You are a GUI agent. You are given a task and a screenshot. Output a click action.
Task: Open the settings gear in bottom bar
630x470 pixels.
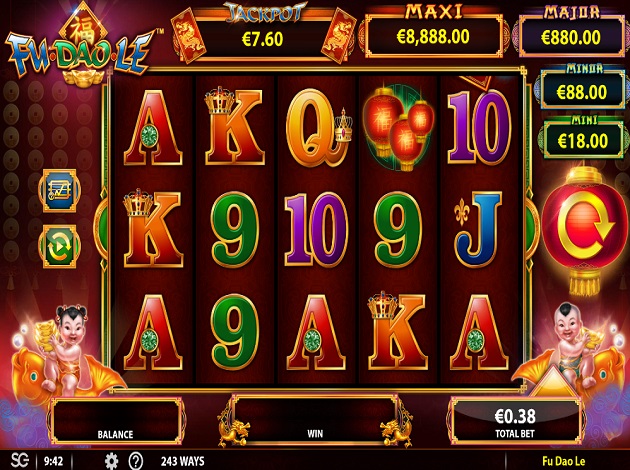tap(111, 461)
